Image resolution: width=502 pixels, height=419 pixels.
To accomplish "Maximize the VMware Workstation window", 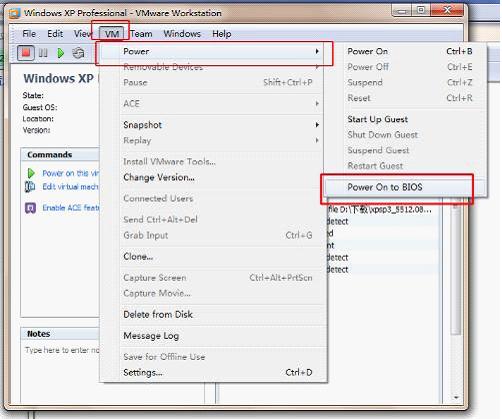I will pos(421,11).
